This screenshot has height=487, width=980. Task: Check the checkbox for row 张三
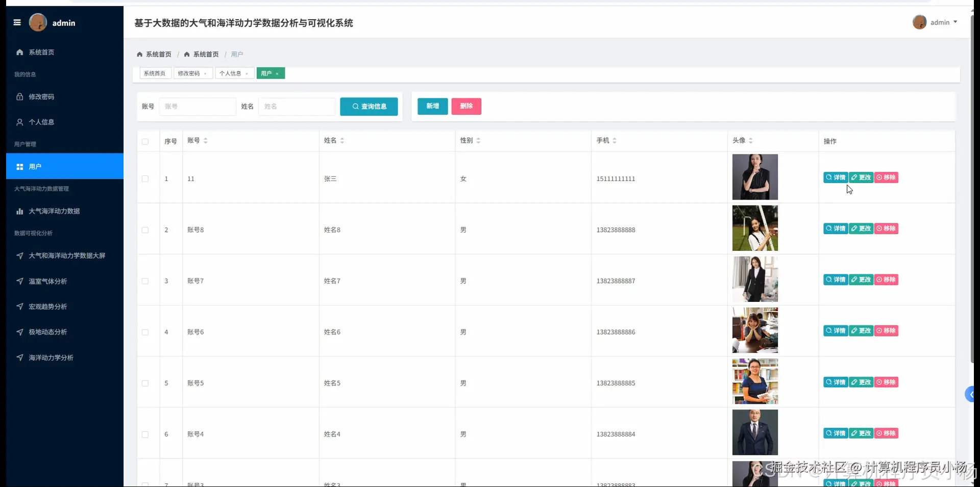(x=145, y=179)
